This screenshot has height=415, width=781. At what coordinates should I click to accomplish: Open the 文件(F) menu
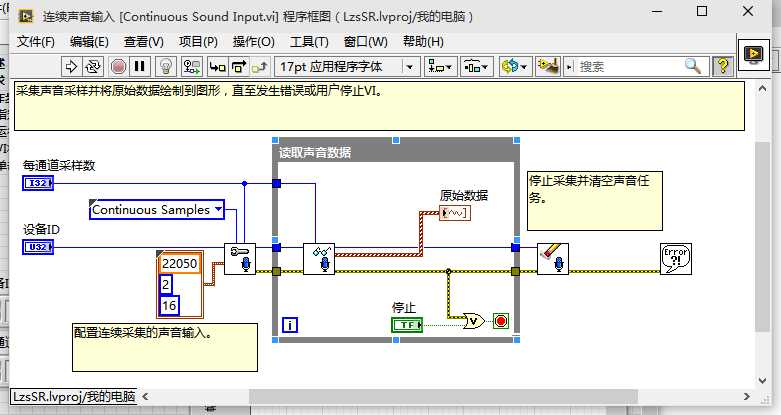pos(35,41)
